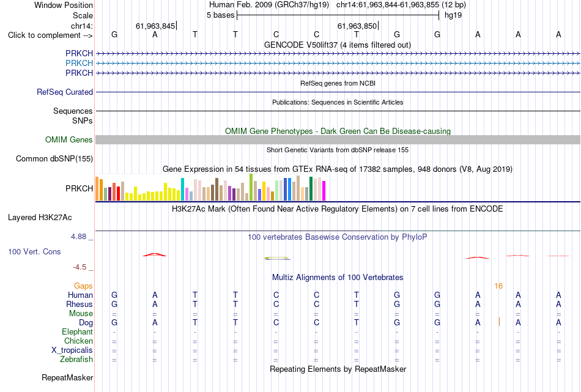581x392 pixels.
Task: Click the magenta bar in the GTEx chart
Action: (324, 191)
